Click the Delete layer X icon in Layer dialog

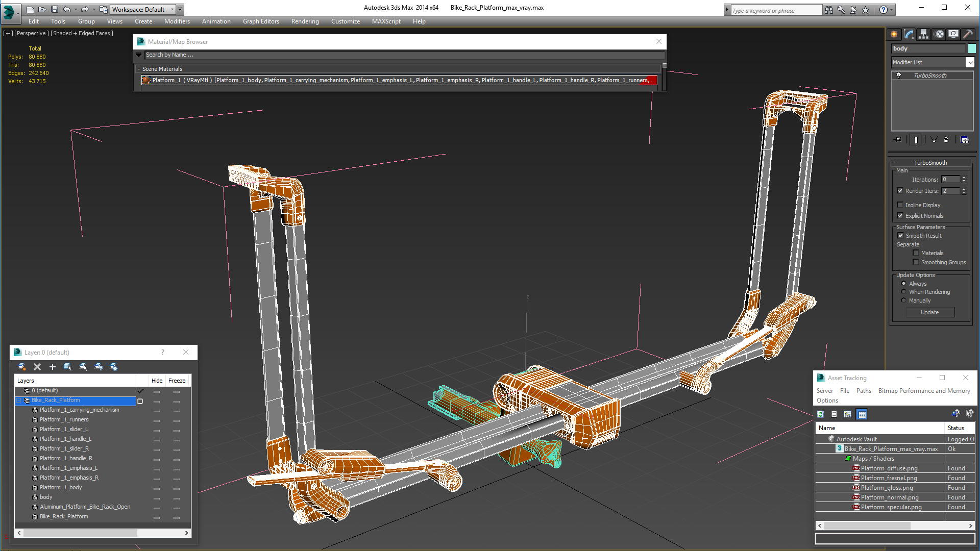pyautogui.click(x=37, y=367)
